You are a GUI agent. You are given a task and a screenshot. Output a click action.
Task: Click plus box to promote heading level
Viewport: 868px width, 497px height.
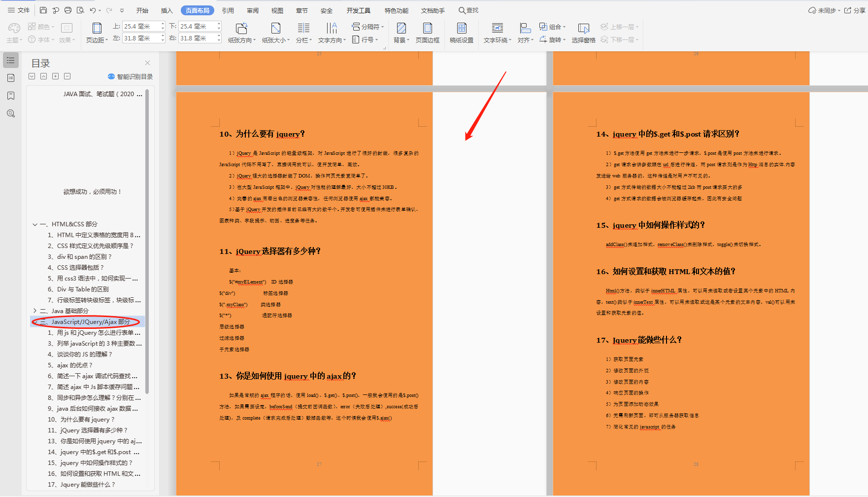[x=56, y=76]
